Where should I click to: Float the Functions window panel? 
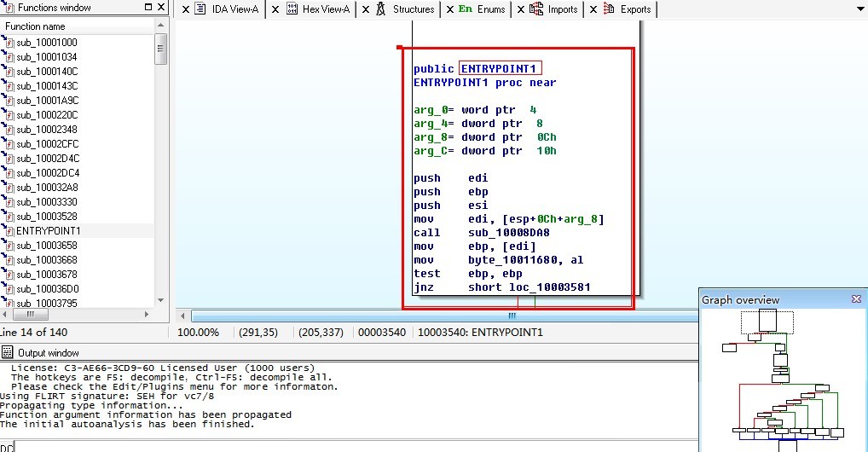148,7
